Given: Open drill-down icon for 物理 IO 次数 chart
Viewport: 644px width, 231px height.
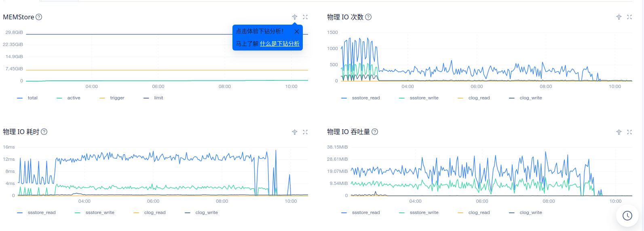Looking at the screenshot, I should 619,17.
